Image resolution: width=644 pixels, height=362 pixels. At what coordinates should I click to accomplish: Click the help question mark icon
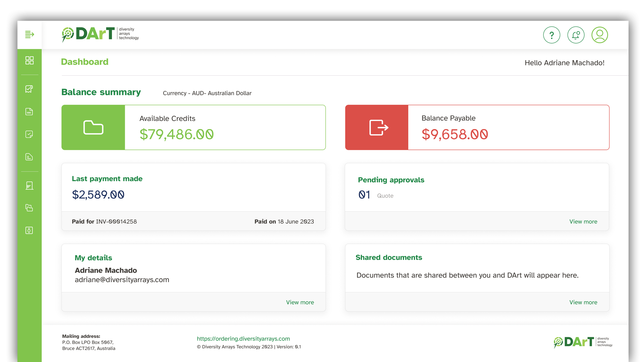tap(551, 35)
